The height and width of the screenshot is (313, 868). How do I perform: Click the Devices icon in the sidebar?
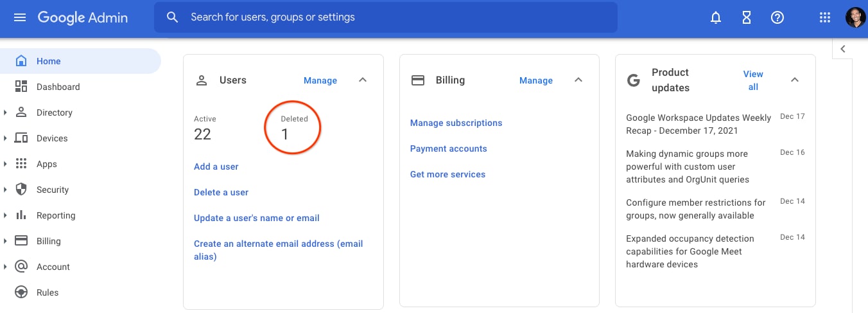coord(21,138)
